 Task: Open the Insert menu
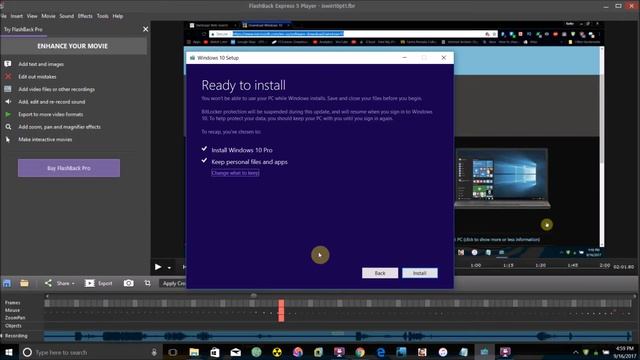click(16, 16)
